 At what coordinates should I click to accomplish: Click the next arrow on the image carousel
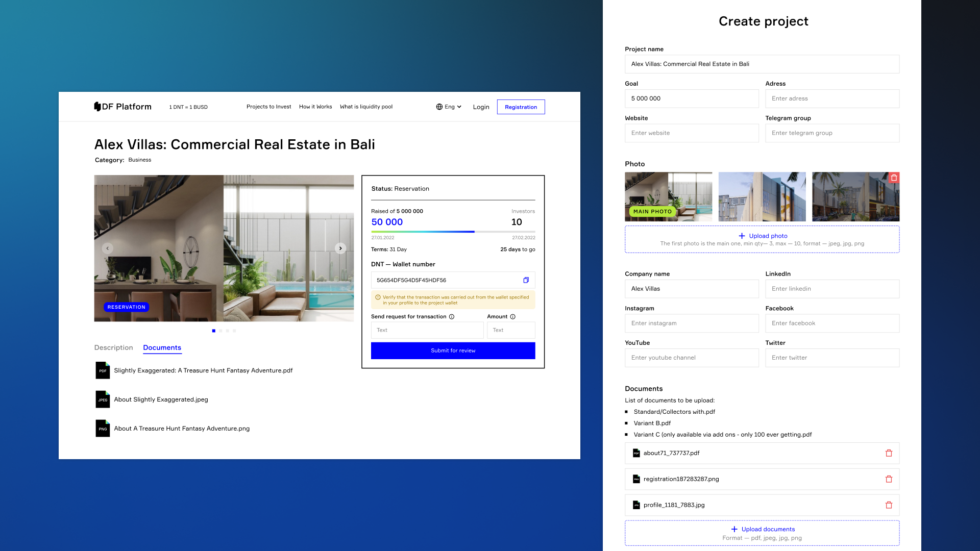click(x=340, y=248)
